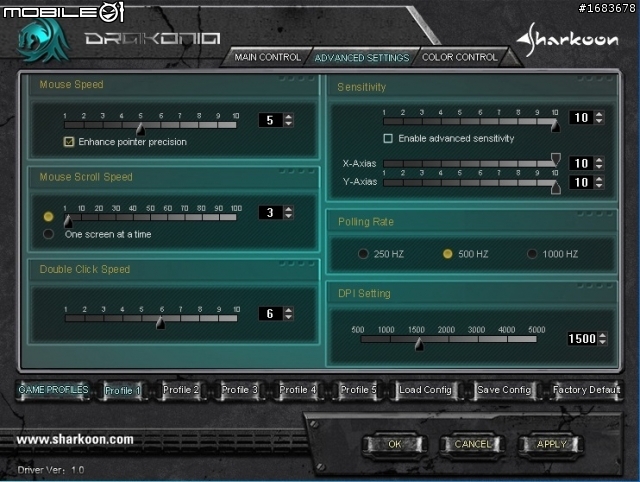Toggle Enhance pointer precision checkbox
Image resolution: width=640 pixels, height=482 pixels.
pyautogui.click(x=69, y=142)
